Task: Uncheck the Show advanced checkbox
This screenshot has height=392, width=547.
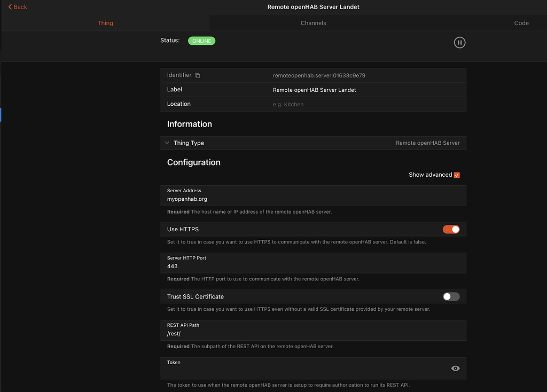Action: tap(457, 175)
